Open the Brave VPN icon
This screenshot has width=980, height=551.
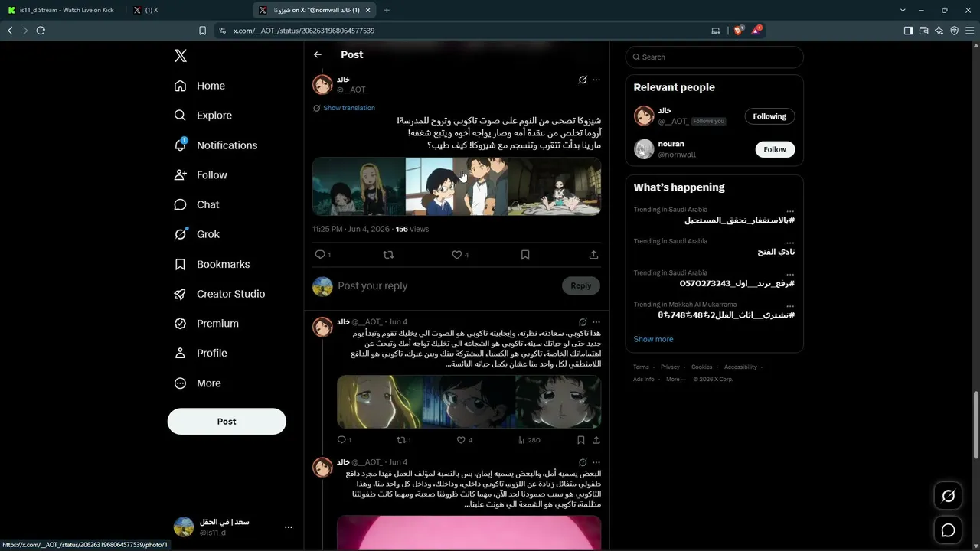954,31
